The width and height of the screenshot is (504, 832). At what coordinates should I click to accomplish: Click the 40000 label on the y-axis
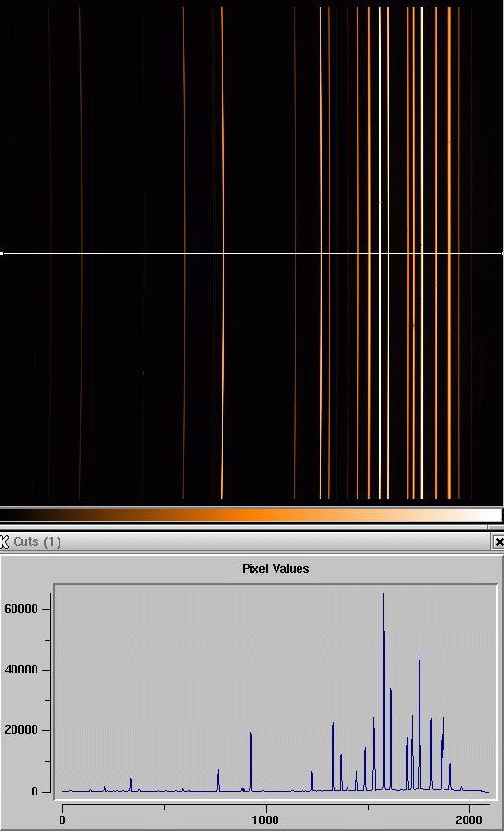coord(21,670)
